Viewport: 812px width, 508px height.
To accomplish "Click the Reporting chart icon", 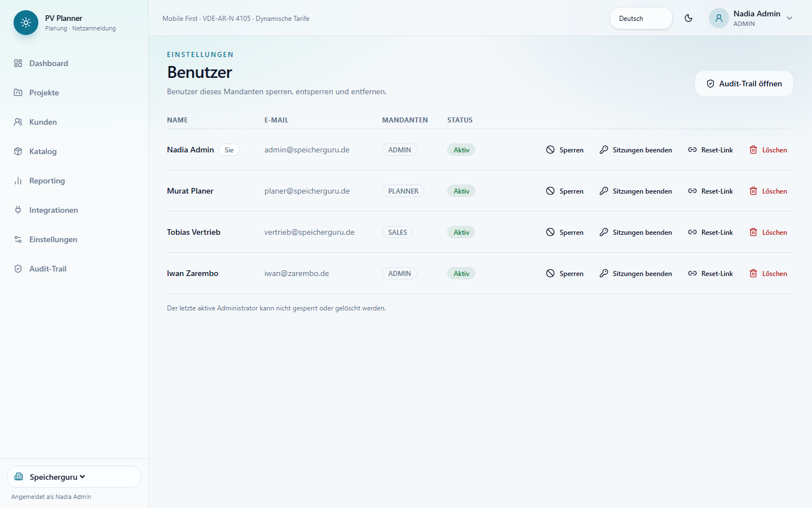I will coord(18,181).
